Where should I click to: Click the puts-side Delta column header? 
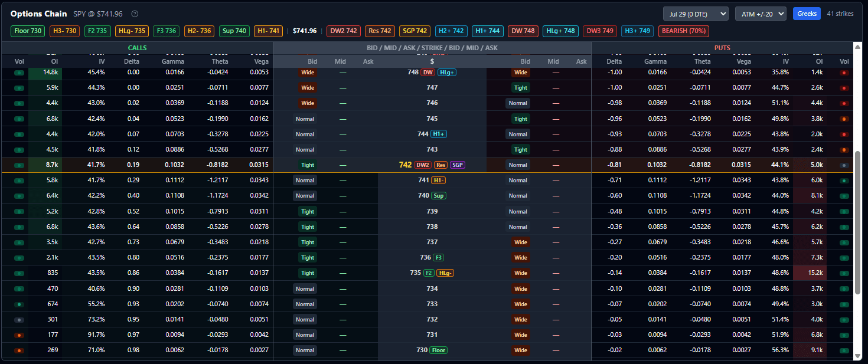coord(614,61)
